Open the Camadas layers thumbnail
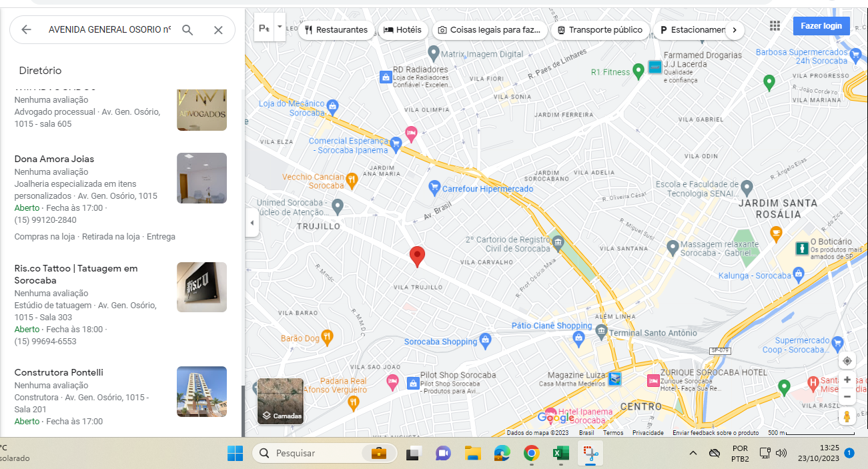Screen dimensions: 868x469 [x=281, y=402]
